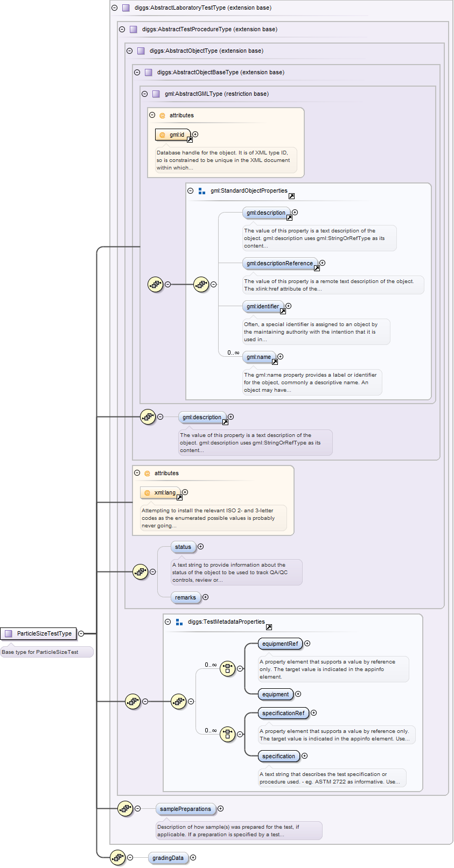This screenshot has height=868, width=454.
Task: Click the sequence icon beside gradingData
Action: point(117,858)
